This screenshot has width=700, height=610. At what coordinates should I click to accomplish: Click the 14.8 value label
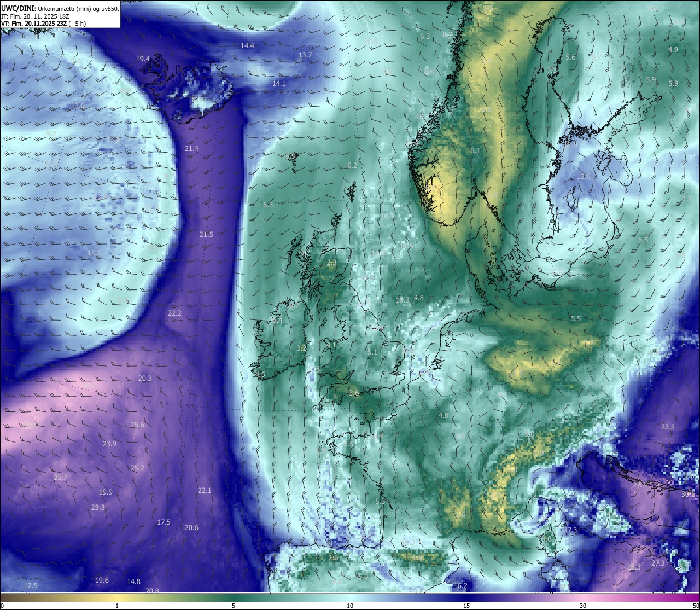click(x=133, y=582)
